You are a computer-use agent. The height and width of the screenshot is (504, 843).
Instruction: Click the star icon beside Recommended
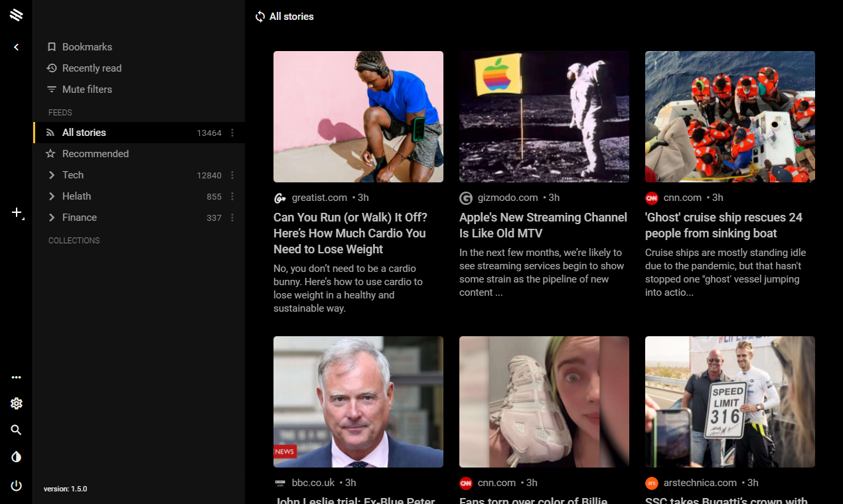point(50,154)
